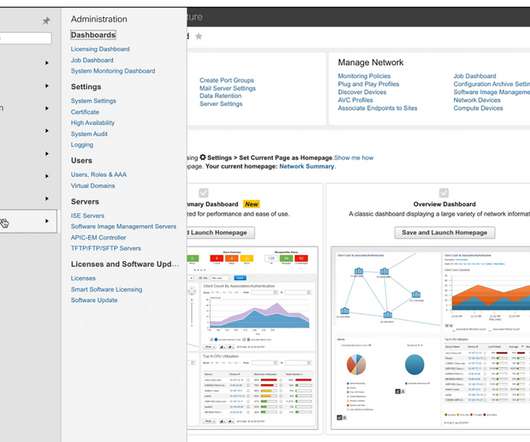Open Software Image Management Servers

tap(123, 226)
